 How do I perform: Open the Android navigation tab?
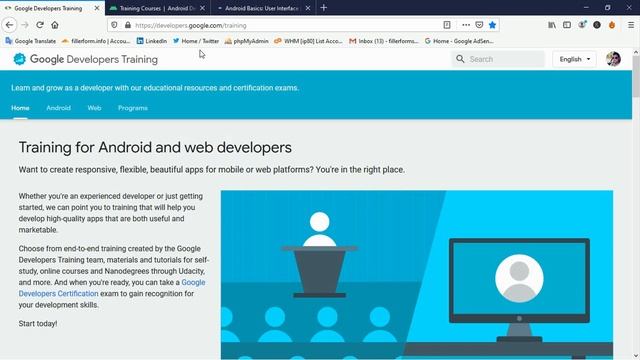click(x=58, y=108)
